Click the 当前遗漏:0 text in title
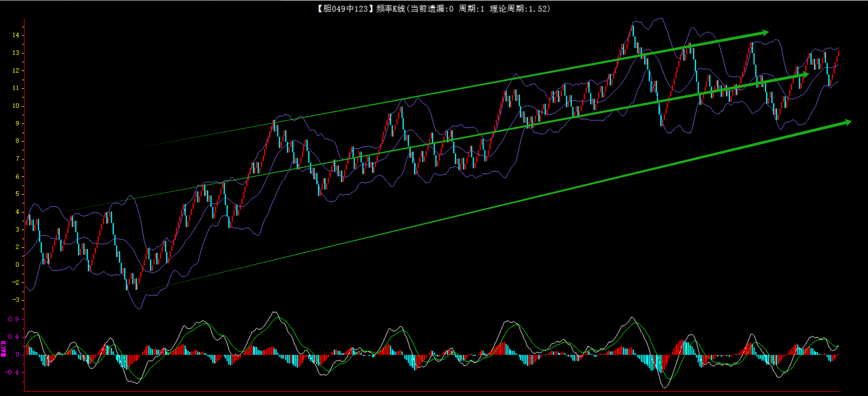 tap(432, 9)
